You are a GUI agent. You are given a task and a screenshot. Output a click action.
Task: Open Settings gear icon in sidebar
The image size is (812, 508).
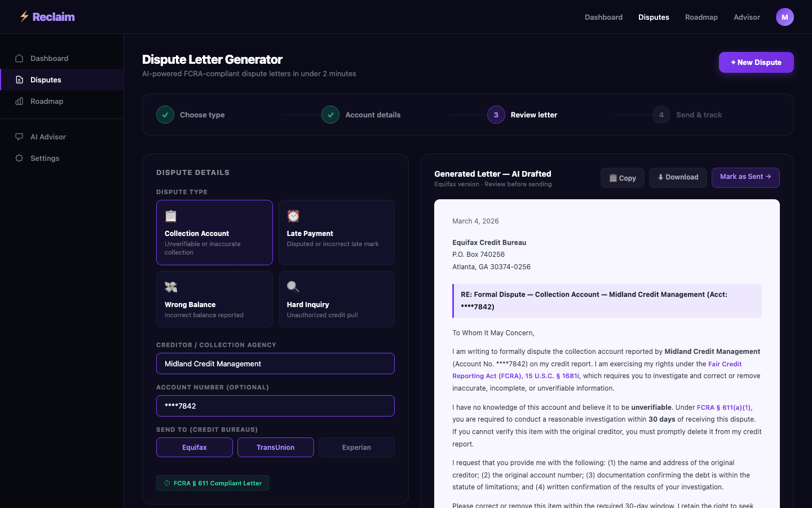tap(19, 158)
